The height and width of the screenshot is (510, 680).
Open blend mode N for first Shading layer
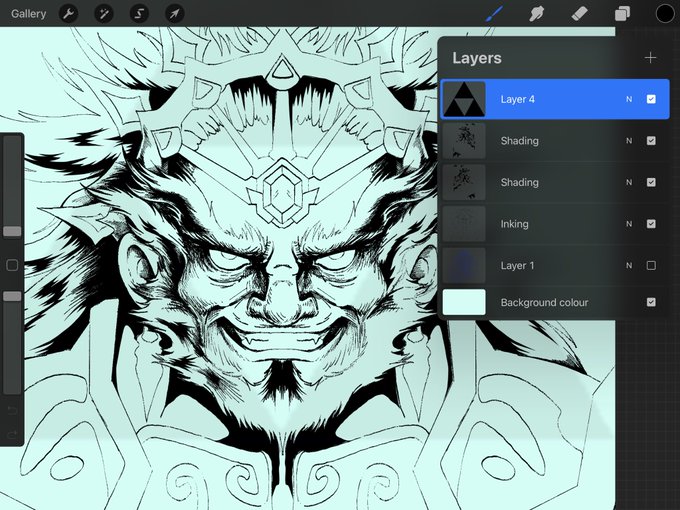click(x=629, y=141)
